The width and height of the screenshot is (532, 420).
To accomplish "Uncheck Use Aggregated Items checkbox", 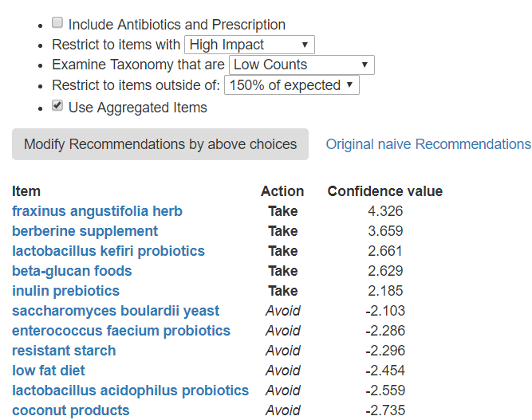I will pyautogui.click(x=57, y=106).
